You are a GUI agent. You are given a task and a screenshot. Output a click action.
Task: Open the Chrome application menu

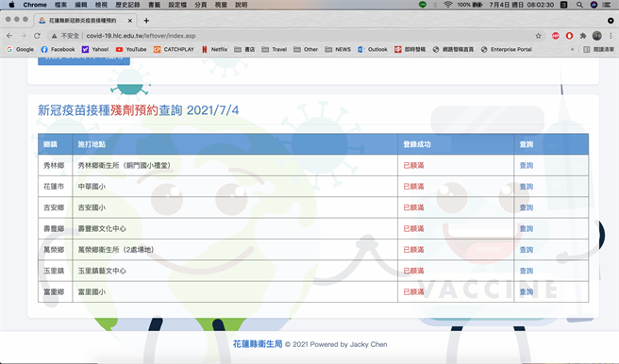[35, 5]
